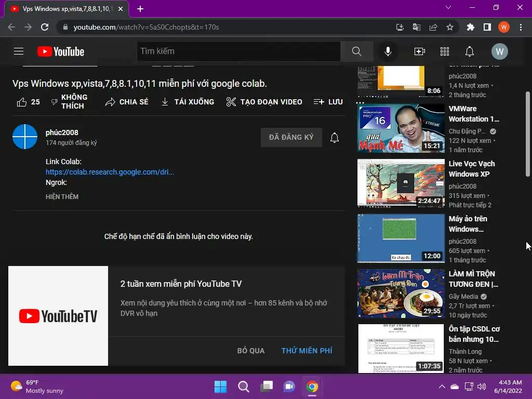Image resolution: width=532 pixels, height=399 pixels.
Task: Open three-dot options above VMWare thumbnail
Action: (x=360, y=103)
